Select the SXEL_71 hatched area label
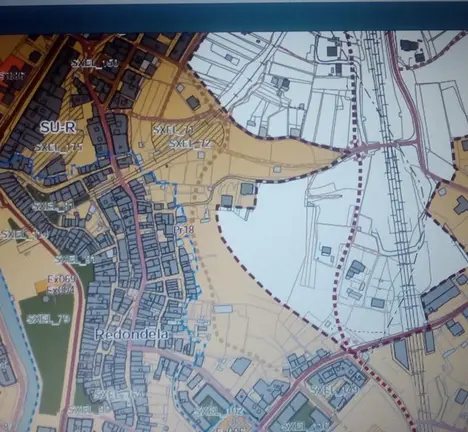The width and height of the screenshot is (468, 432). 173,130
